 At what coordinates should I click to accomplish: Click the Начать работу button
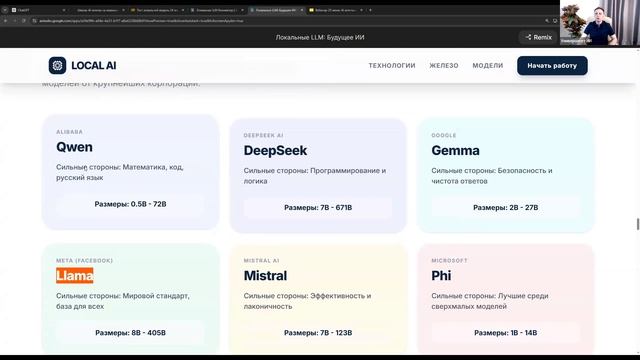[x=552, y=65]
